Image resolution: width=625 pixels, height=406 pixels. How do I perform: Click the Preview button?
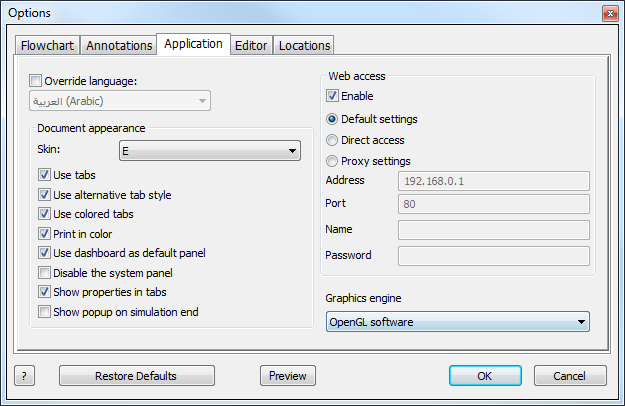[x=288, y=376]
